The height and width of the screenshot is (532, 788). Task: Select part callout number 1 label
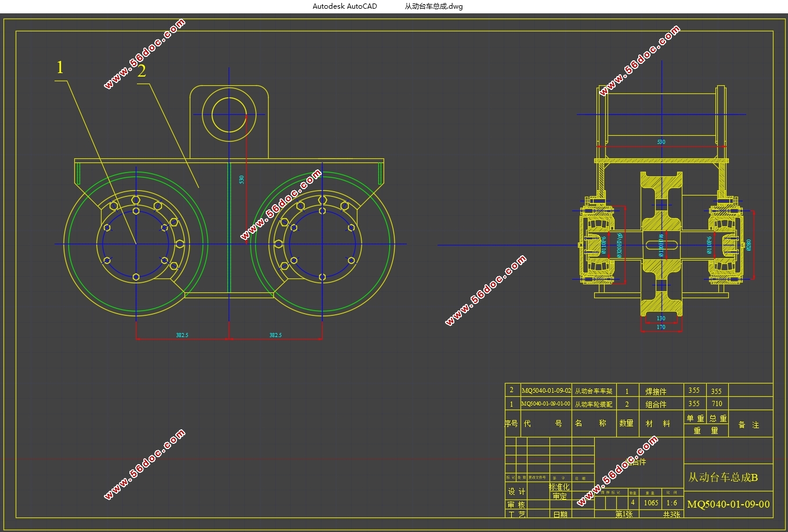pyautogui.click(x=60, y=68)
